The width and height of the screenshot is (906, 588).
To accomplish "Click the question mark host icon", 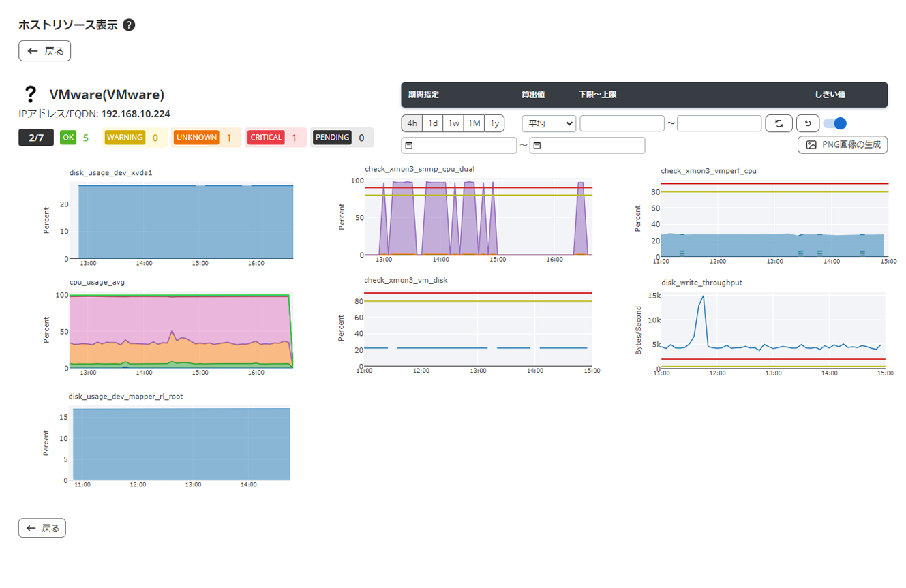I will [x=30, y=94].
